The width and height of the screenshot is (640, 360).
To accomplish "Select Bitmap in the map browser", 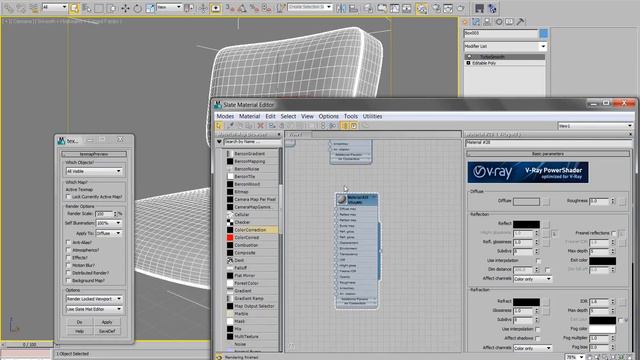I will coord(242,192).
